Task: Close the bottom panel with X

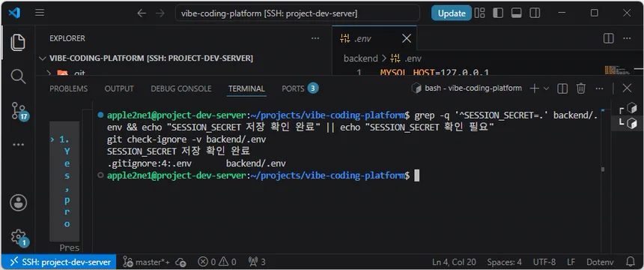Action: click(627, 88)
